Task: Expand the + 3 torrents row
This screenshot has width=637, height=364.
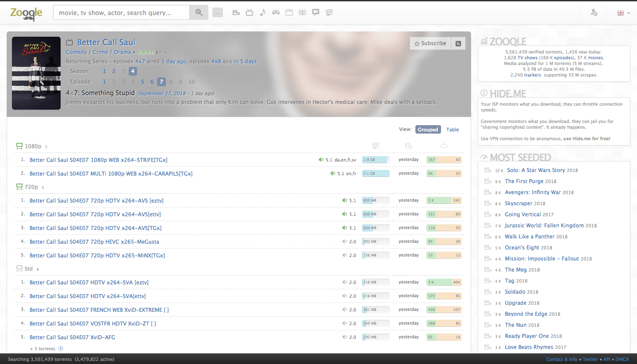Action: 46,349
